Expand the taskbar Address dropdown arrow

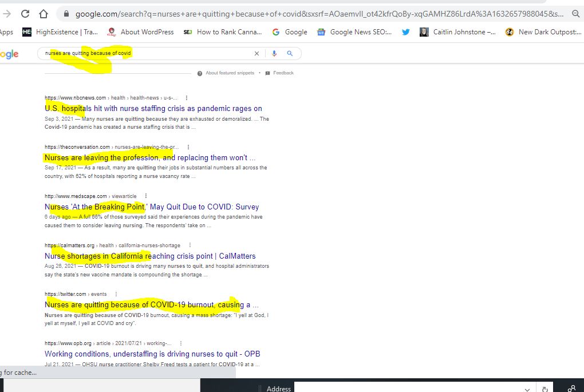point(527,389)
